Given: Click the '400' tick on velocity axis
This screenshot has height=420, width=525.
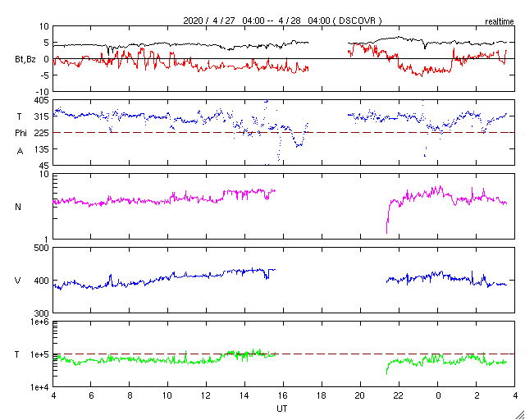Looking at the screenshot, I should tap(43, 281).
